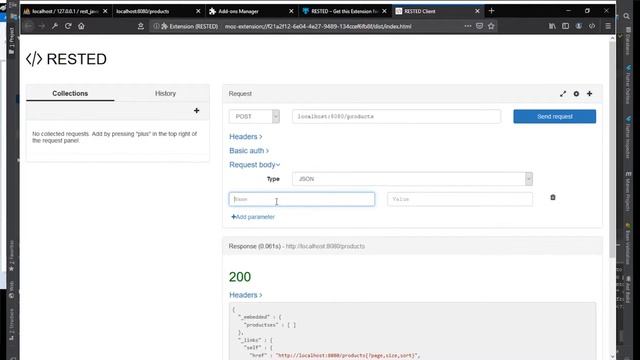Screen dimensions: 640x360
Task: Add a new collection with plus icon
Action: 197,111
